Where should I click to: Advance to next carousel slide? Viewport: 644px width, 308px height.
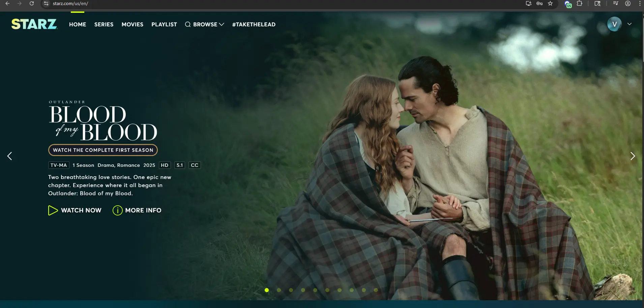click(633, 156)
